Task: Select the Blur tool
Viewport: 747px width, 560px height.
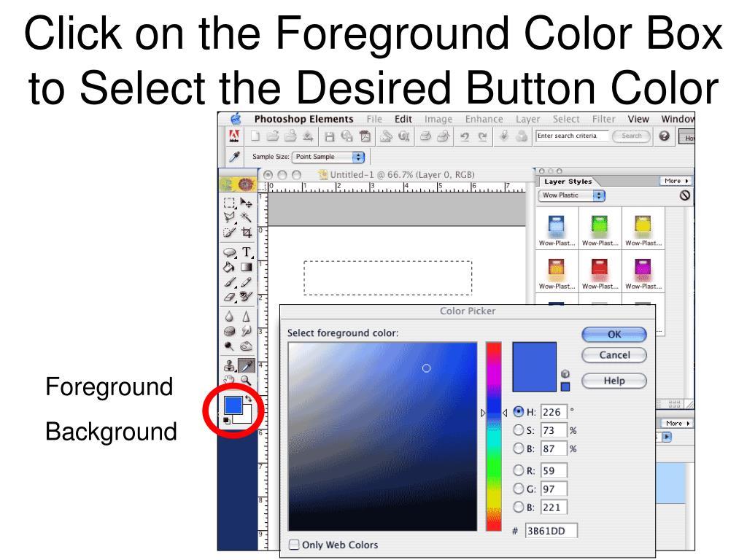Action: (230, 316)
